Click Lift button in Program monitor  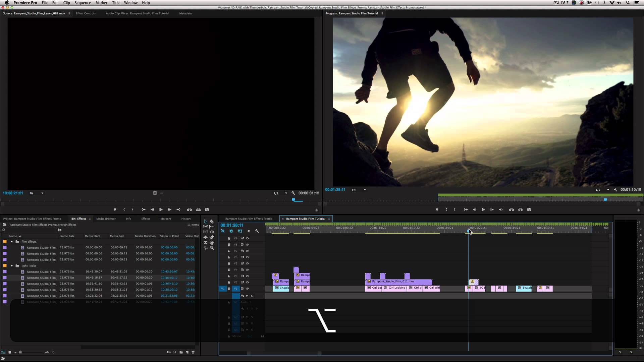tap(512, 209)
